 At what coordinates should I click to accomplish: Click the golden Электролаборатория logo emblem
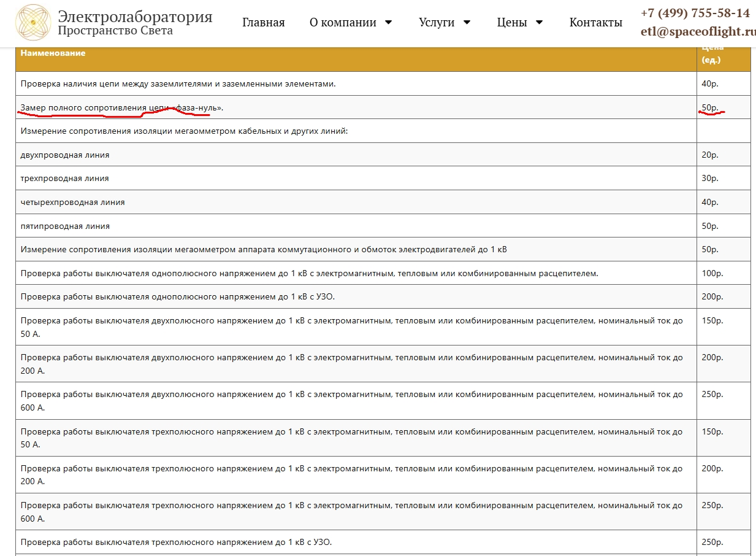(x=33, y=22)
